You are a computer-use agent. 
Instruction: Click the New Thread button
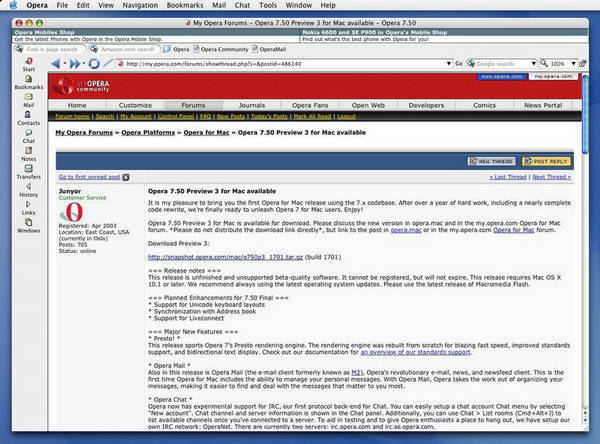[x=492, y=161]
